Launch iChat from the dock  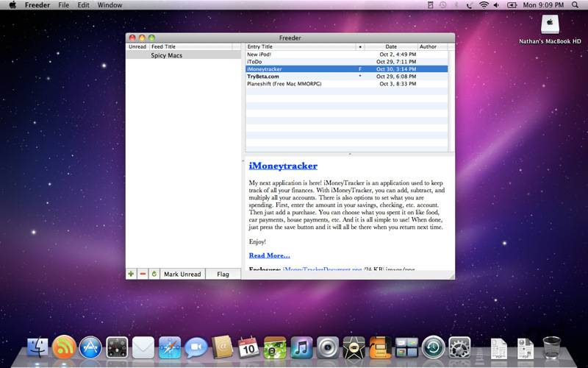[196, 347]
